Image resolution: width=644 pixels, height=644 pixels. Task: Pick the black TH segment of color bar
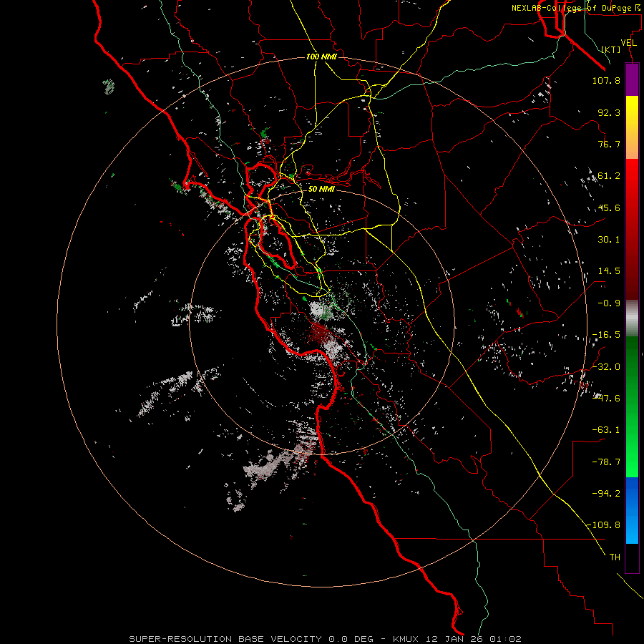pos(632,558)
